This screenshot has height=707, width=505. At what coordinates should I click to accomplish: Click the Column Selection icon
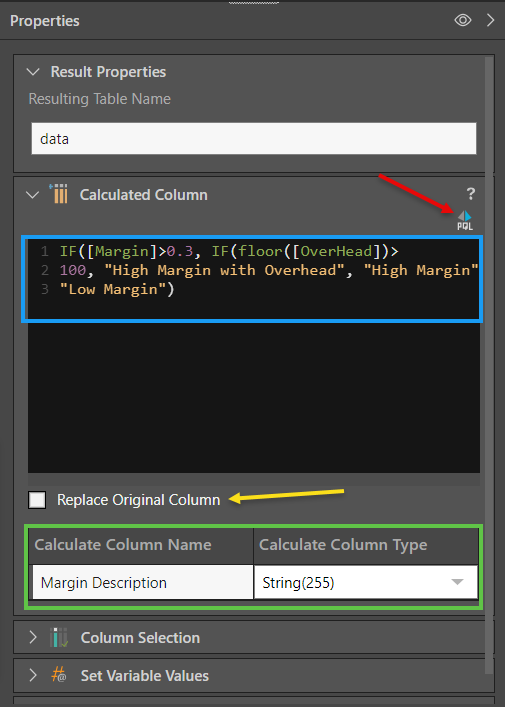[59, 638]
